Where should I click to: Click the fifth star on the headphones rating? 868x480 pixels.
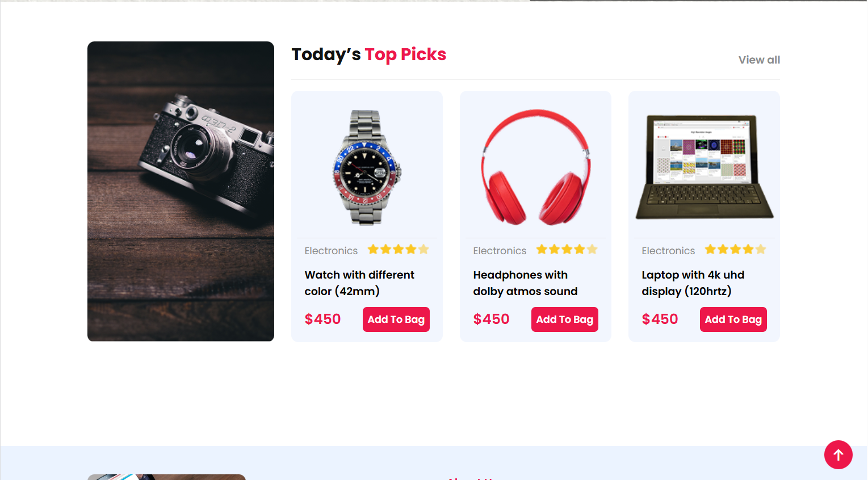click(x=593, y=249)
